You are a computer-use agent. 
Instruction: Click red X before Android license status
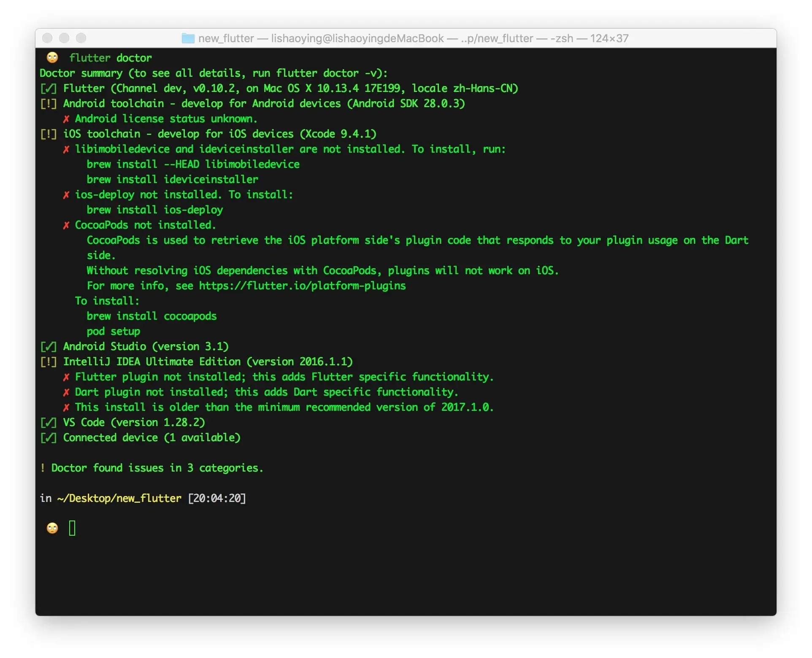coord(66,119)
